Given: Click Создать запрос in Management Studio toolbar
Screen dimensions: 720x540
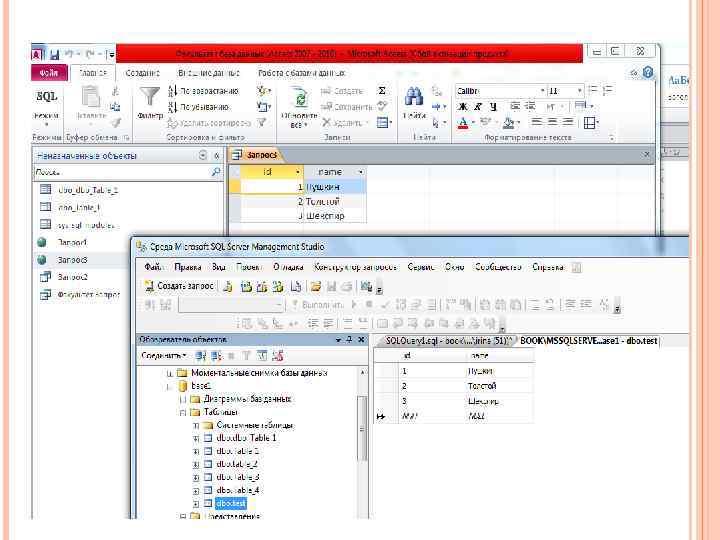Looking at the screenshot, I should (x=180, y=286).
